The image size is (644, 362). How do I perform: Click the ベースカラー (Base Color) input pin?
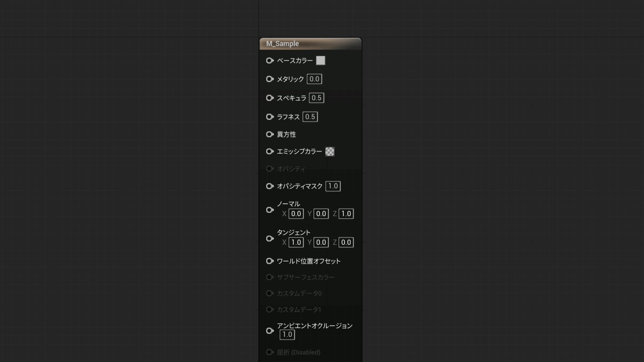pos(270,61)
